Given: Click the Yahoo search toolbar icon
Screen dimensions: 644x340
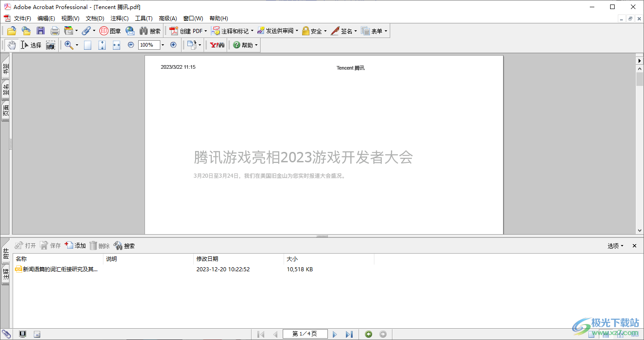Looking at the screenshot, I should (217, 45).
